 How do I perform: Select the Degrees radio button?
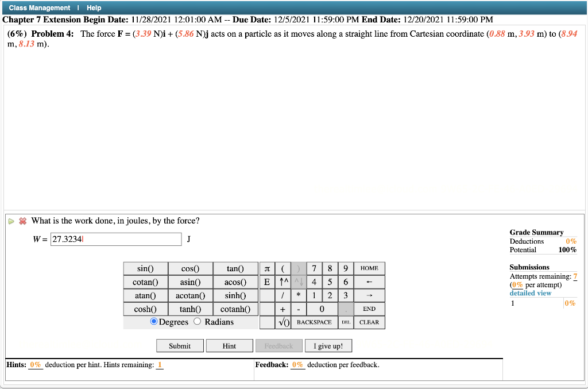pos(154,322)
